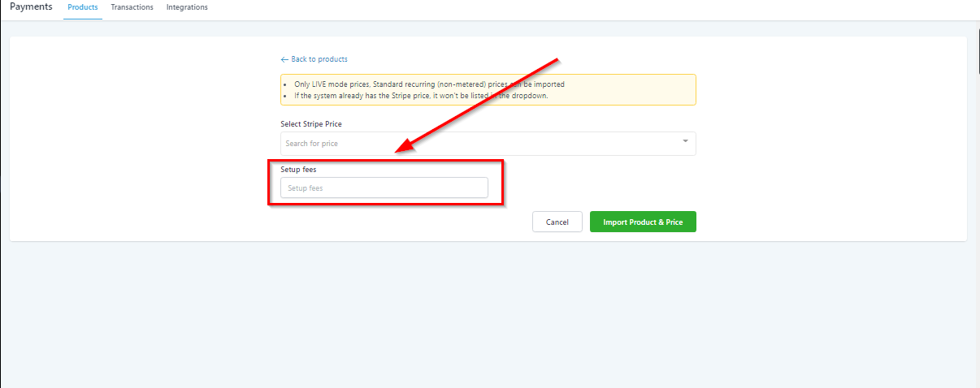
Task: Click the Setup fees field label
Action: pyautogui.click(x=297, y=169)
